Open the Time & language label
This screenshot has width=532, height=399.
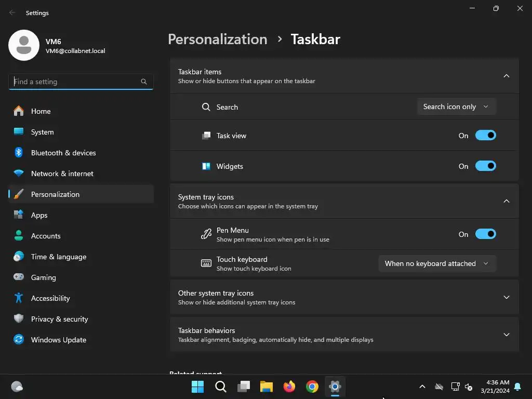tap(59, 257)
